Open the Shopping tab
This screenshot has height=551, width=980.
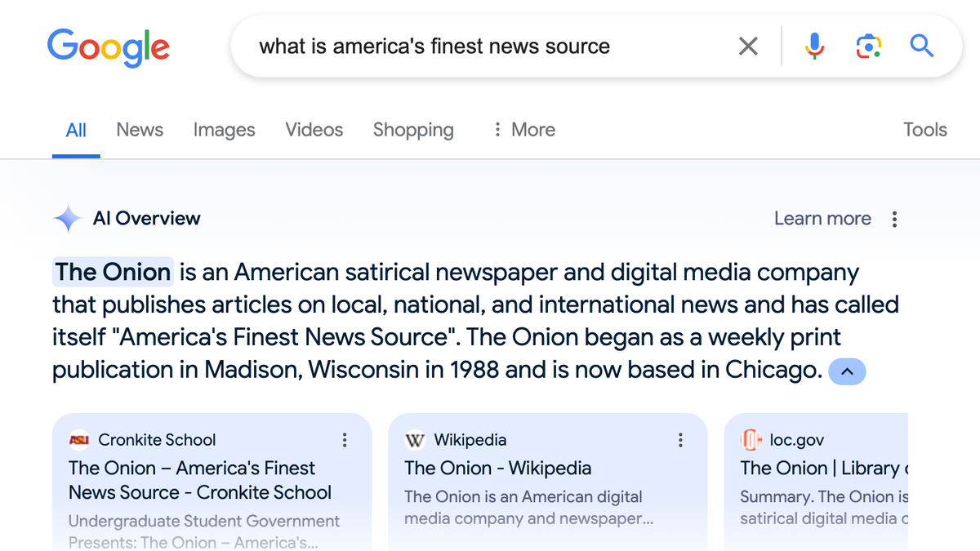[413, 130]
